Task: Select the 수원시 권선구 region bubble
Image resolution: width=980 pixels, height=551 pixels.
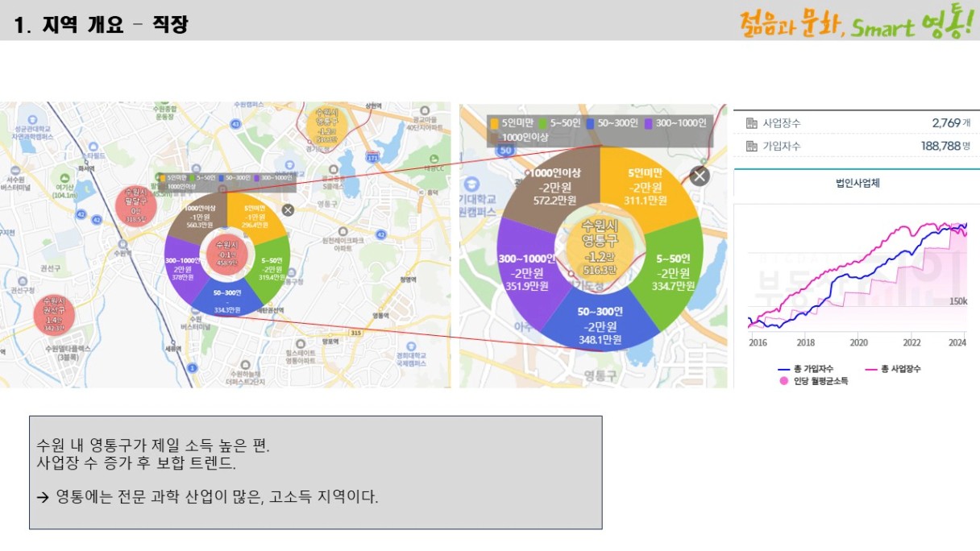Action: (54, 314)
